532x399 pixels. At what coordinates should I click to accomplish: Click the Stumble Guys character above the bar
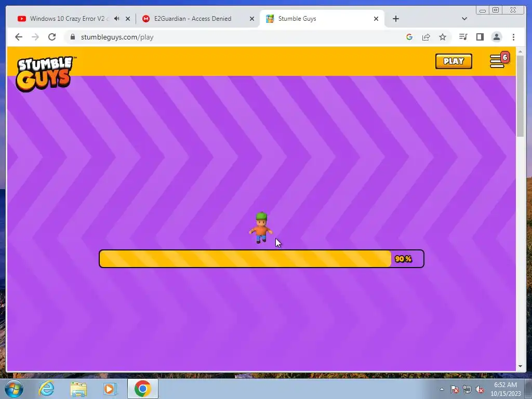[x=261, y=228]
